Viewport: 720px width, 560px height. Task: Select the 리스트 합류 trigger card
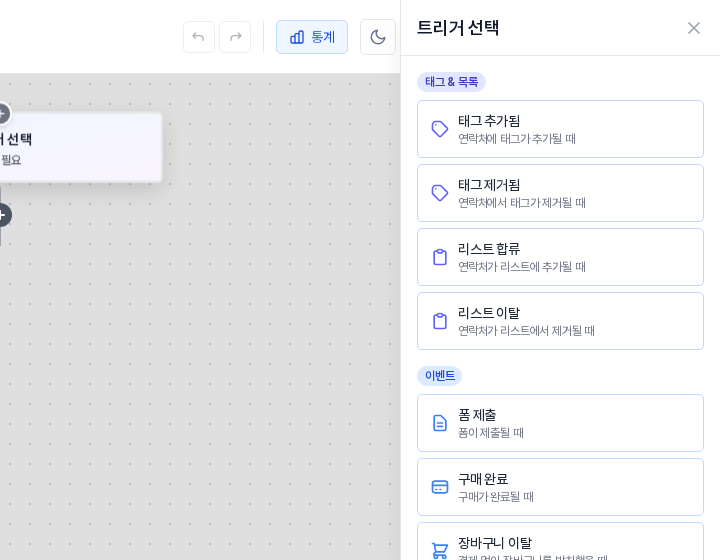click(560, 257)
